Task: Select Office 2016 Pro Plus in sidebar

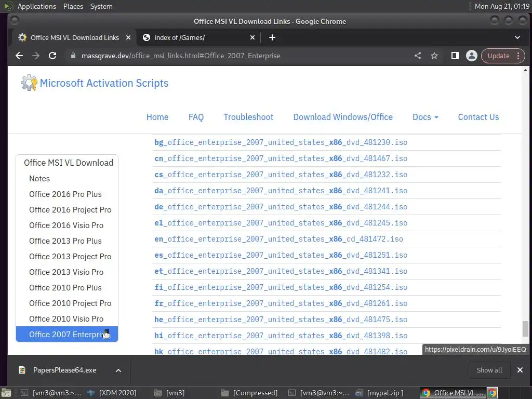Action: click(65, 194)
